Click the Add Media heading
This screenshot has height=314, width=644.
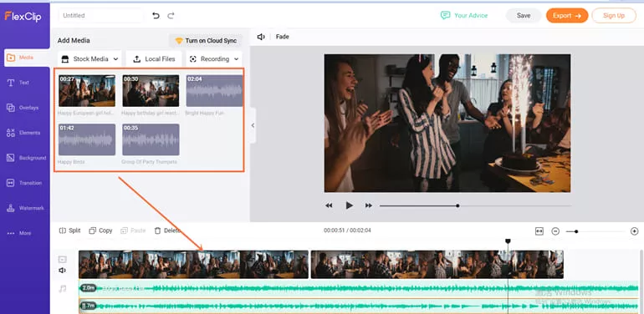[74, 41]
